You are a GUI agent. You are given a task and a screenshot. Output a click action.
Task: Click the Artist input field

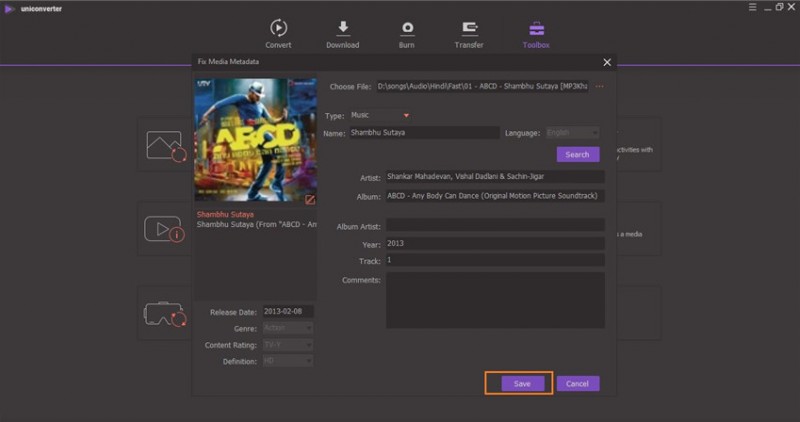click(495, 177)
